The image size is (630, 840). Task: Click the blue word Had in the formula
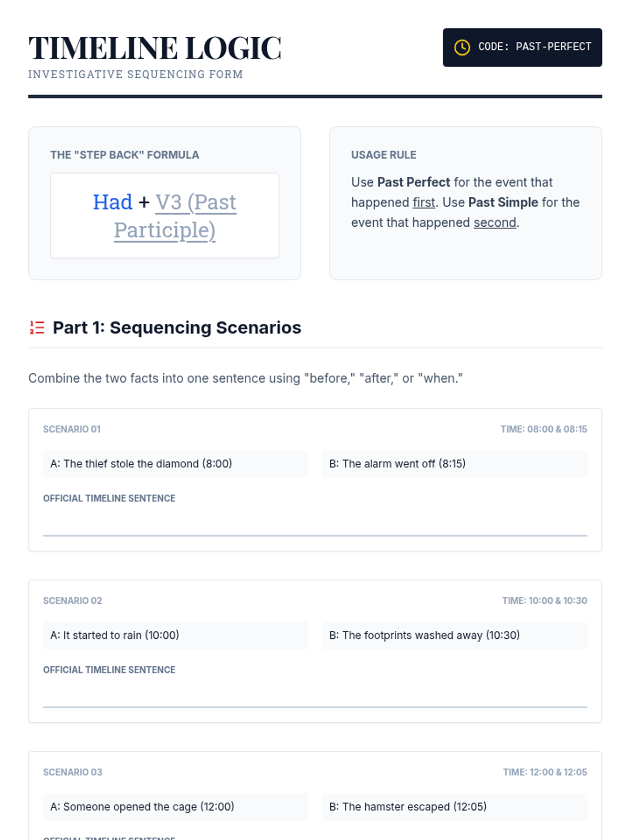point(112,202)
